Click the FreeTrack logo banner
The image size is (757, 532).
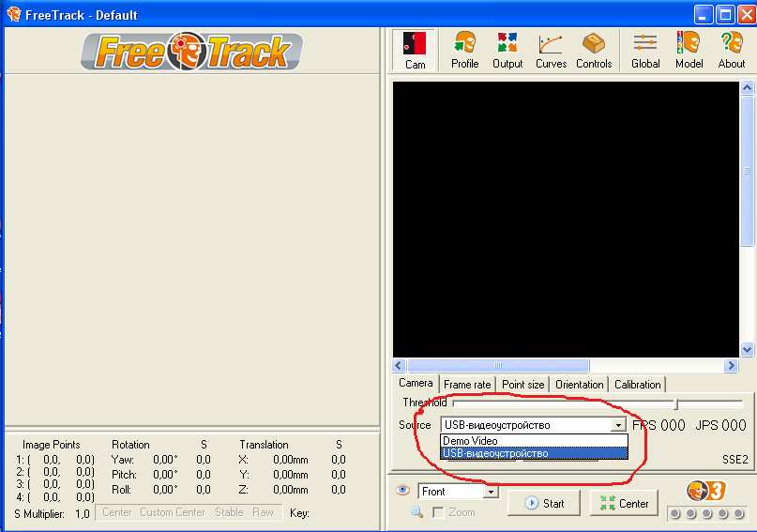tap(191, 52)
